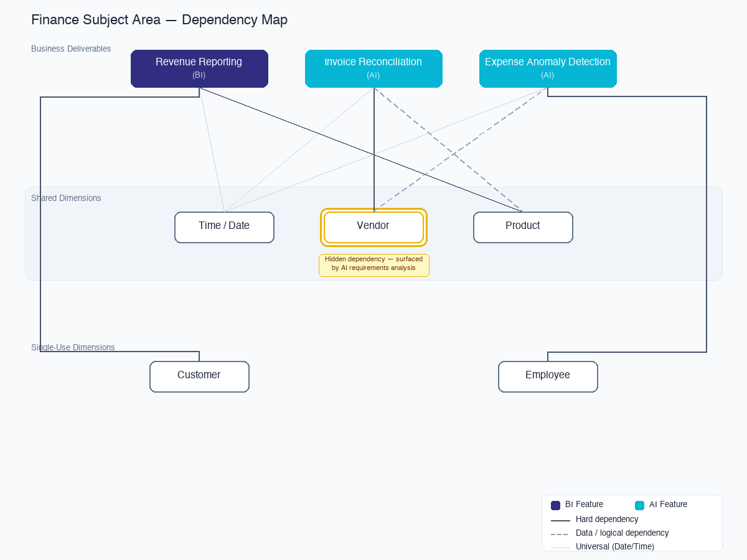Viewport: 747px width, 560px height.
Task: Select the Customer single-use dimension
Action: coord(199,376)
